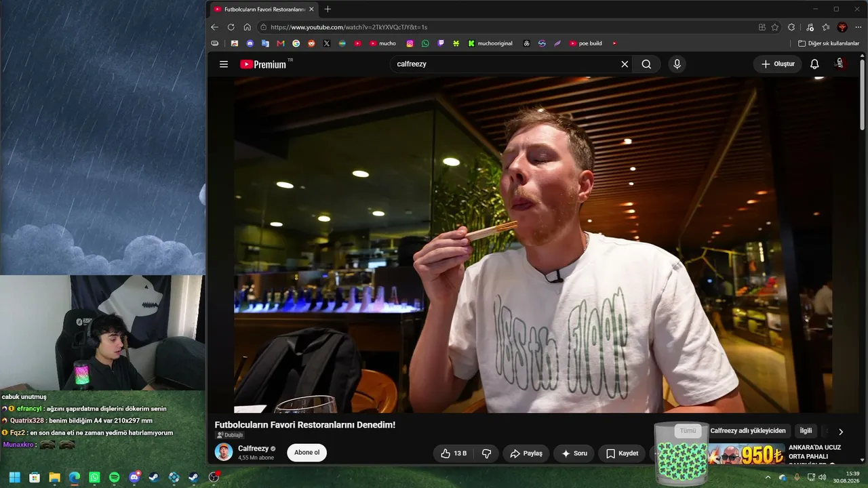
Task: Select the Calfreezy adlı yükleyiciden chip
Action: point(747,431)
